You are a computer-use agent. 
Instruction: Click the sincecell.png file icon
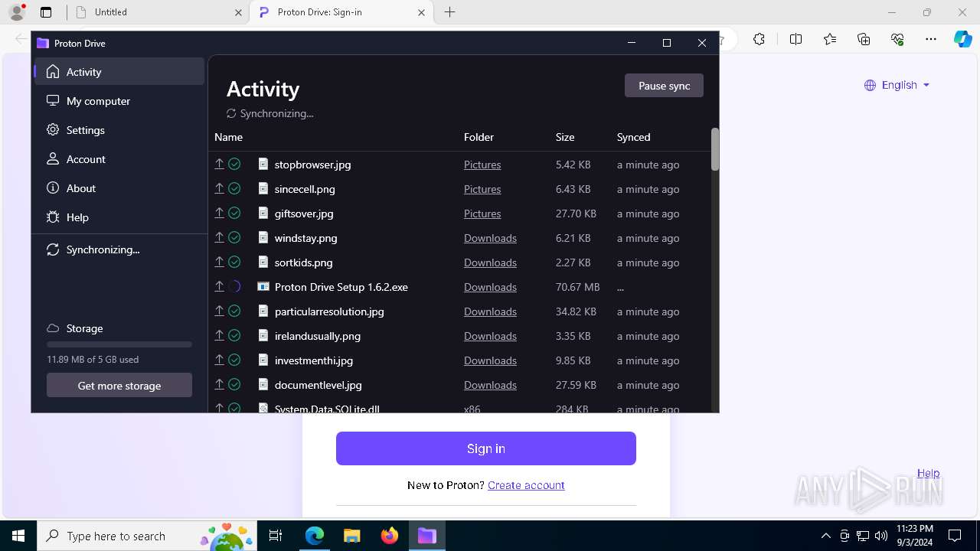click(263, 188)
